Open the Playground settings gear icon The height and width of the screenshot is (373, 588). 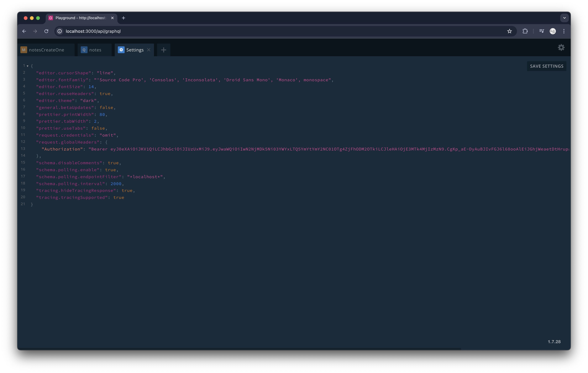pyautogui.click(x=561, y=47)
